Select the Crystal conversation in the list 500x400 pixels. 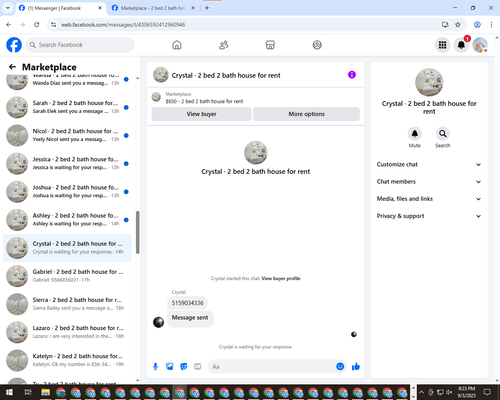tap(68, 248)
